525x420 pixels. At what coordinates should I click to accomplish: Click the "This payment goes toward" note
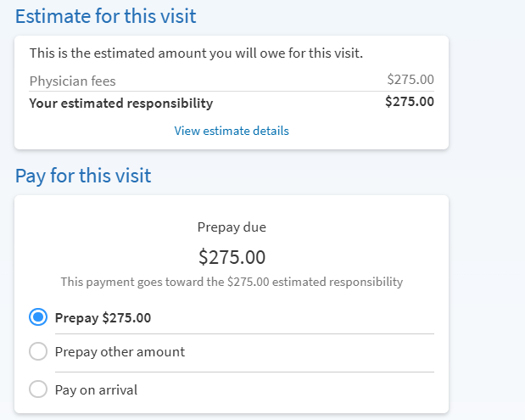232,282
